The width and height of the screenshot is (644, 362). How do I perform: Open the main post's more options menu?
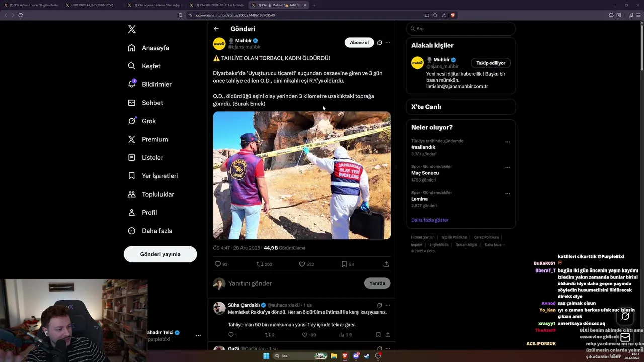click(x=388, y=43)
